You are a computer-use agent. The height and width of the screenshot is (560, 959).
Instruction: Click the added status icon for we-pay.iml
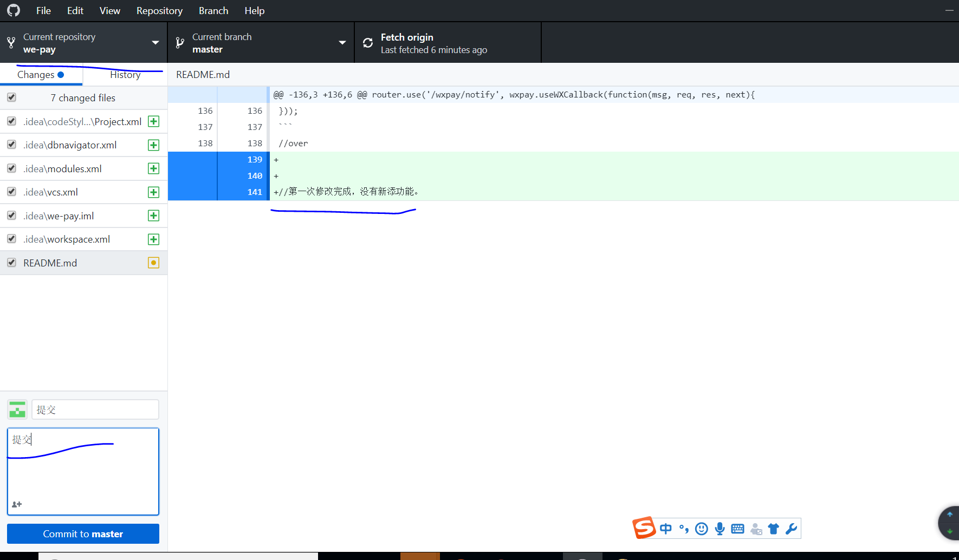pos(154,216)
